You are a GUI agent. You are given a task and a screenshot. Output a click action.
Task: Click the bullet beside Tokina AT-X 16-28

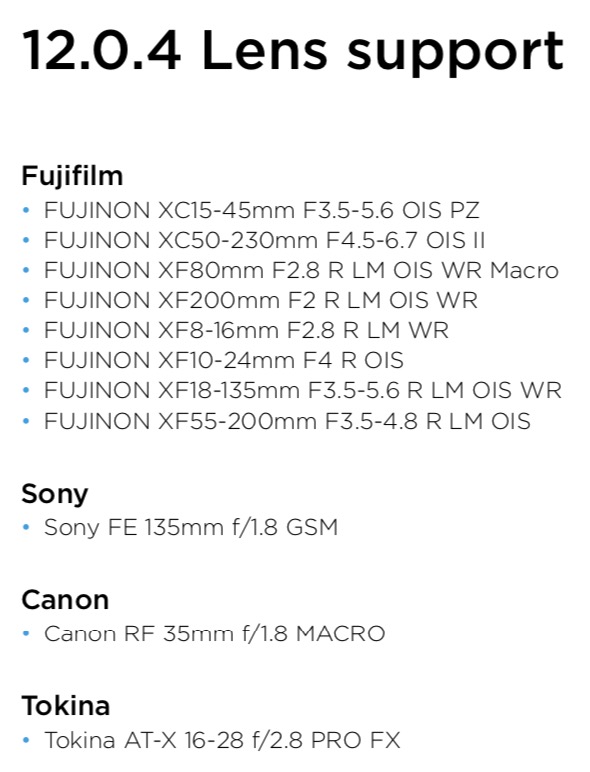tap(27, 740)
